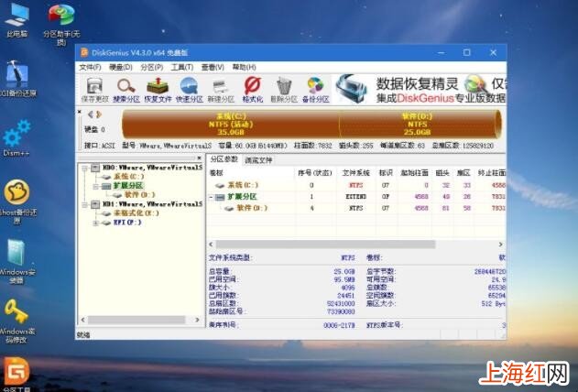The width and height of the screenshot is (578, 392).
Task: Select EFI(F:) in the disk tree
Action: pos(127,223)
